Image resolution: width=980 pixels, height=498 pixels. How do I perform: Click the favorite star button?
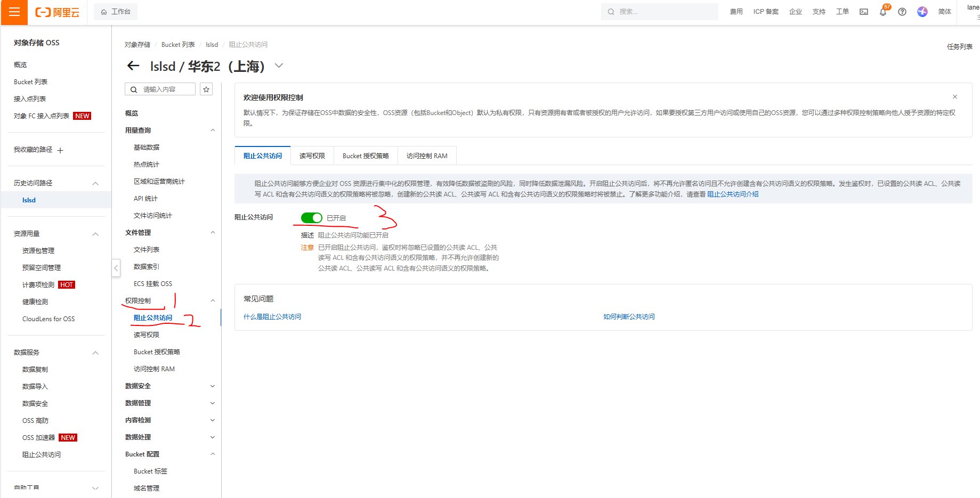tap(206, 89)
